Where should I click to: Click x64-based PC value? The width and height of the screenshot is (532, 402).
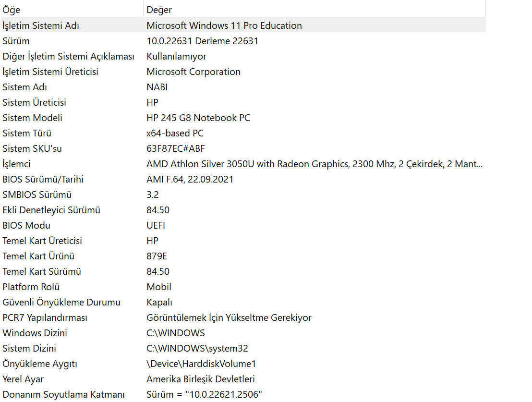click(175, 133)
